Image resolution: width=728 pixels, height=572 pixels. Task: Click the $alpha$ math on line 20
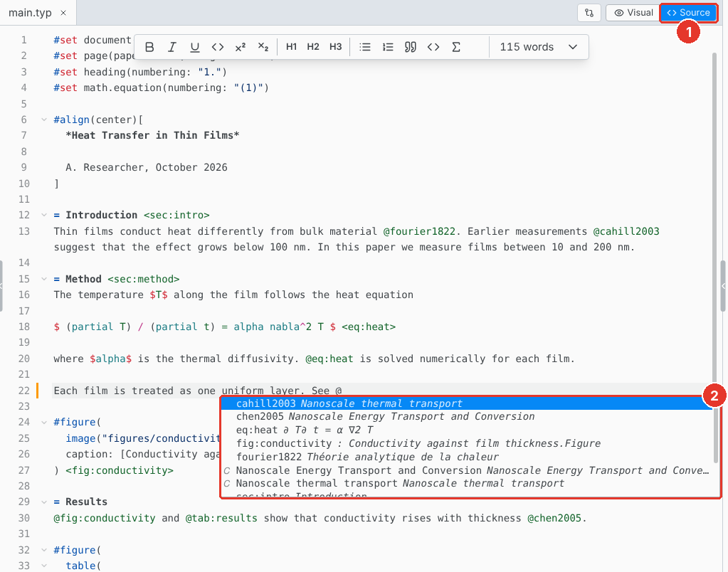pyautogui.click(x=110, y=359)
